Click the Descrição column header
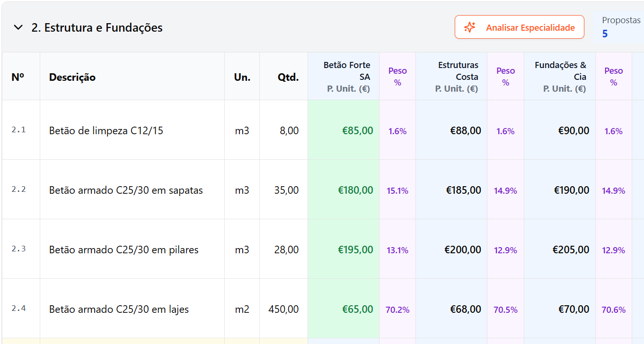 [72, 77]
